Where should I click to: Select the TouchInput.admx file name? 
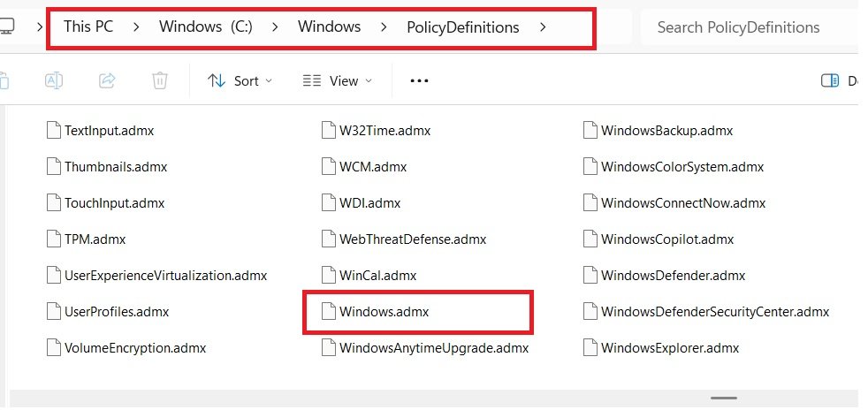tap(115, 203)
